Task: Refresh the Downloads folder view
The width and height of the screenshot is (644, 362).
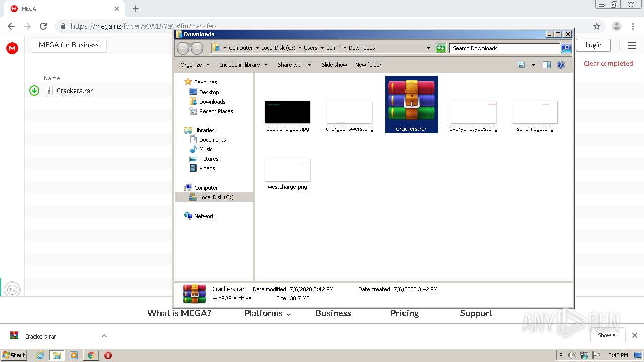Action: click(x=441, y=48)
